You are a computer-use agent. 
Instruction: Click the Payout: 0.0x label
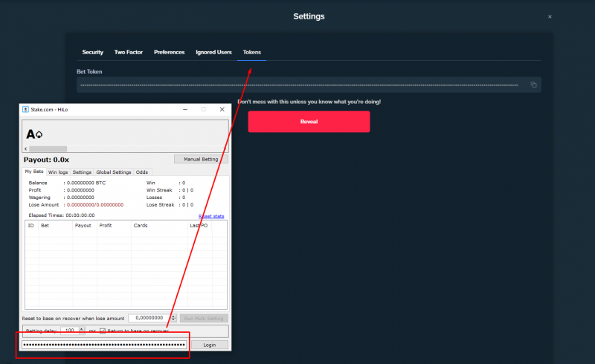(x=46, y=160)
